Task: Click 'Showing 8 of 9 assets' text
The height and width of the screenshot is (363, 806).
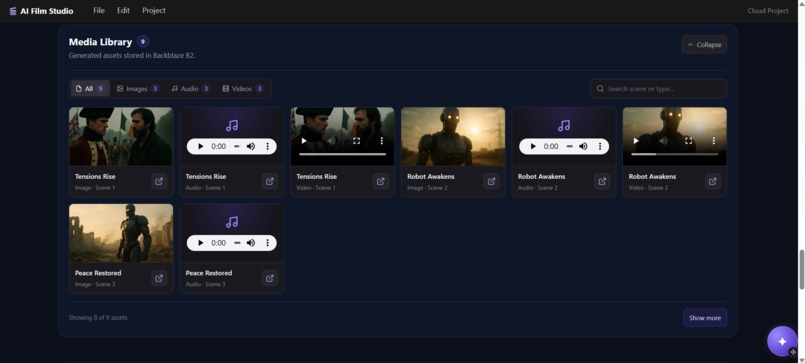Action: click(x=98, y=318)
